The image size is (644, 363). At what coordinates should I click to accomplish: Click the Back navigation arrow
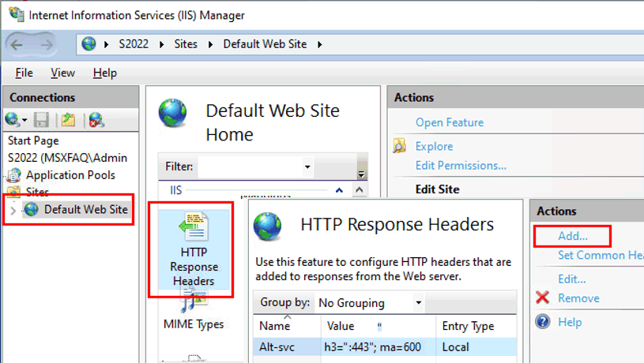pos(17,44)
